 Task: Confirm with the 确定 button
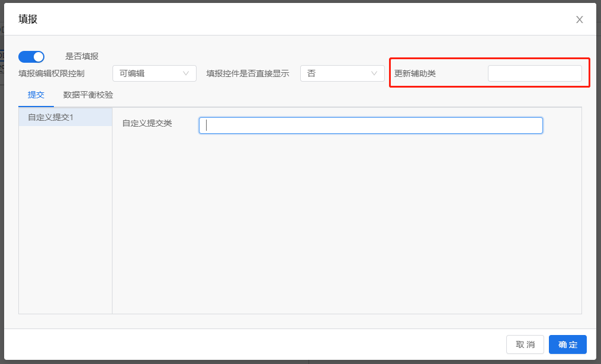(x=568, y=344)
